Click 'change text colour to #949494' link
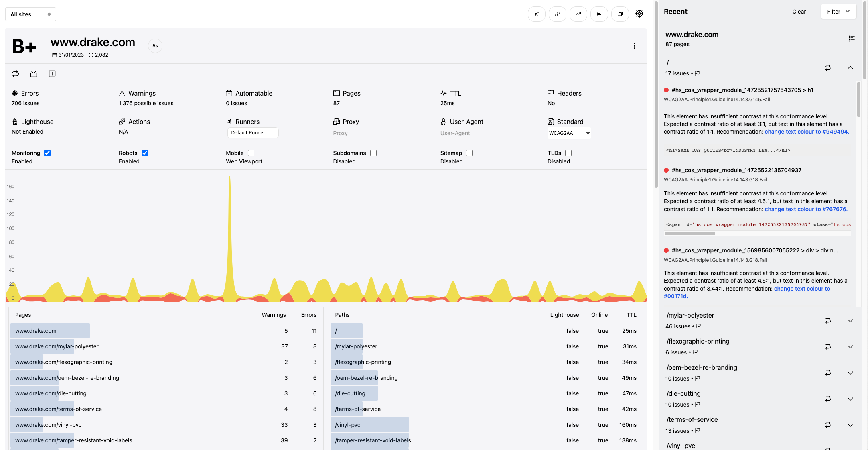This screenshot has height=450, width=868. [806, 132]
